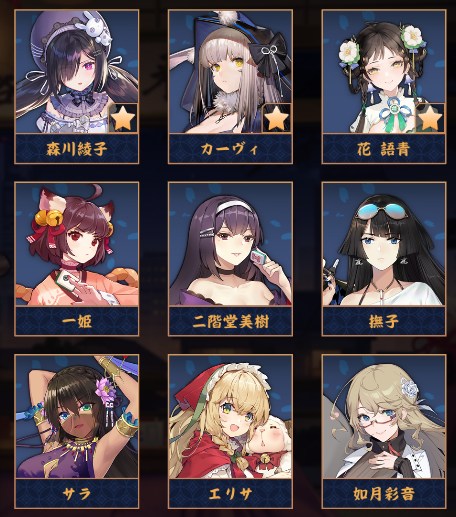This screenshot has width=456, height=517.
Task: Click the 二階堂美樹 name label
Action: click(x=230, y=321)
